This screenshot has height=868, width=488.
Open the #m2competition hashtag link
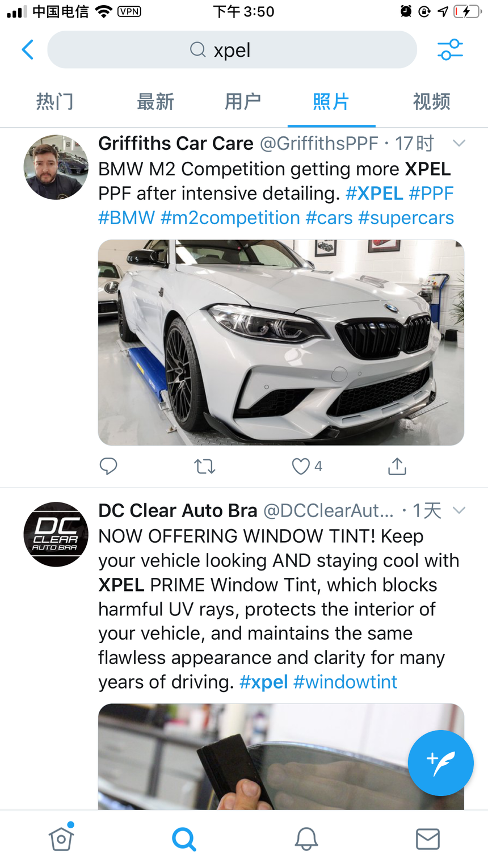point(230,218)
